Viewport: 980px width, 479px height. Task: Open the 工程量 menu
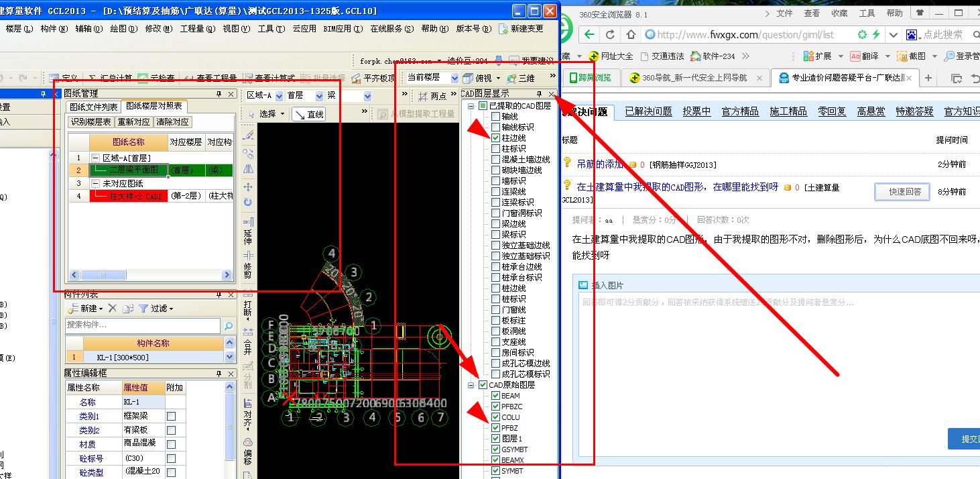tap(197, 29)
